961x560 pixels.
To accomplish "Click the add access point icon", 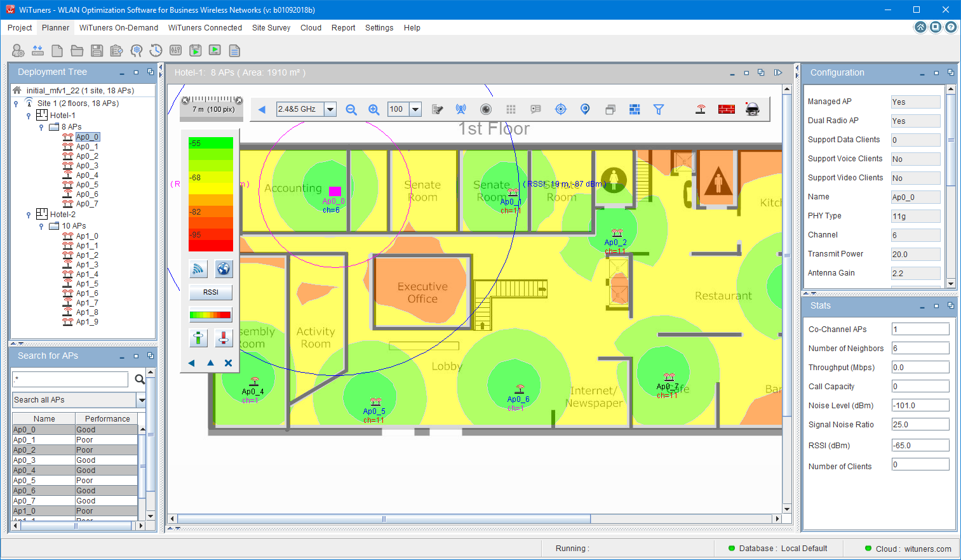I will pos(701,109).
